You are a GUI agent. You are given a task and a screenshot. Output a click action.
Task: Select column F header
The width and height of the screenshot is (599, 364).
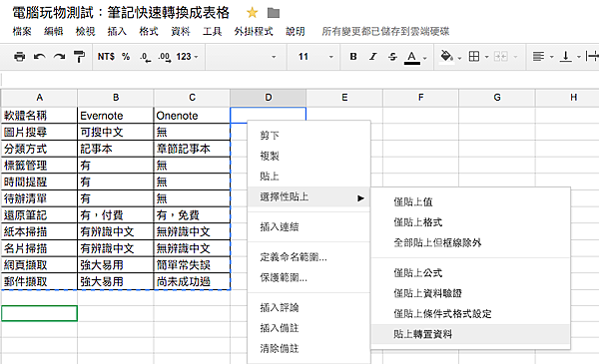[420, 98]
